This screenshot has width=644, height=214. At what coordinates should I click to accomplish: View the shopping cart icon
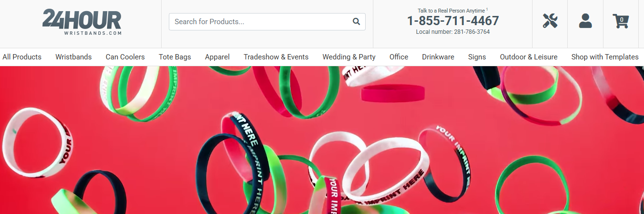tap(621, 21)
